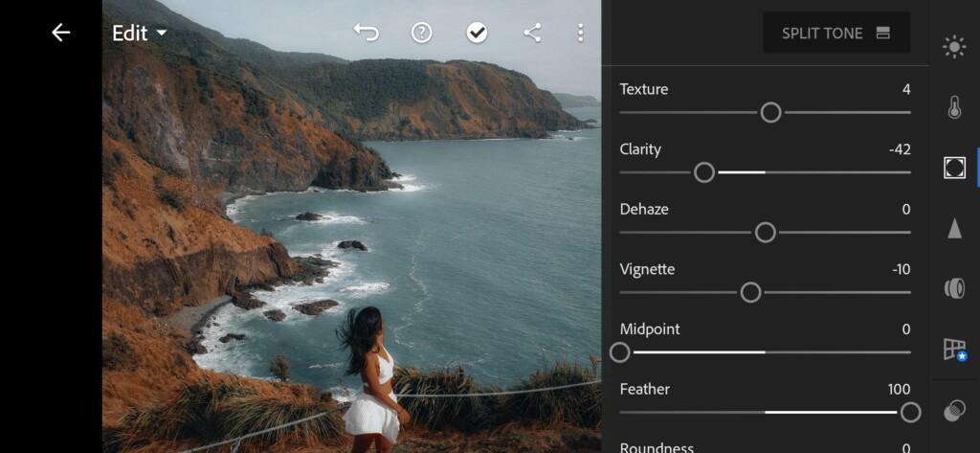Image resolution: width=980 pixels, height=453 pixels.
Task: Click the Dehaze slider handle
Action: [765, 233]
